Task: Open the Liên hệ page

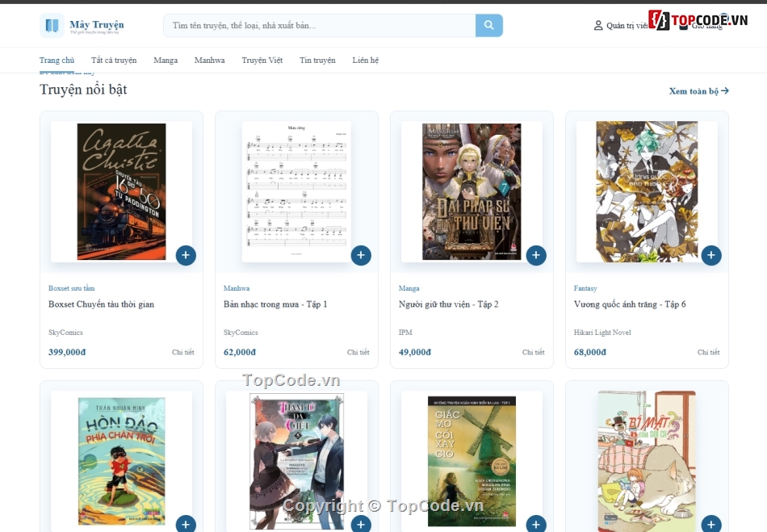Action: click(366, 61)
